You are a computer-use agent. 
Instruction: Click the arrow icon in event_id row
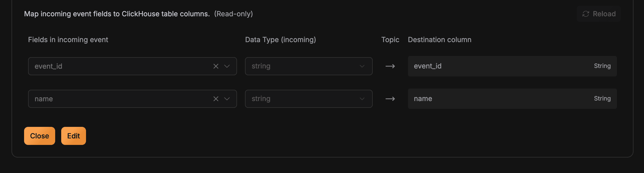390,66
